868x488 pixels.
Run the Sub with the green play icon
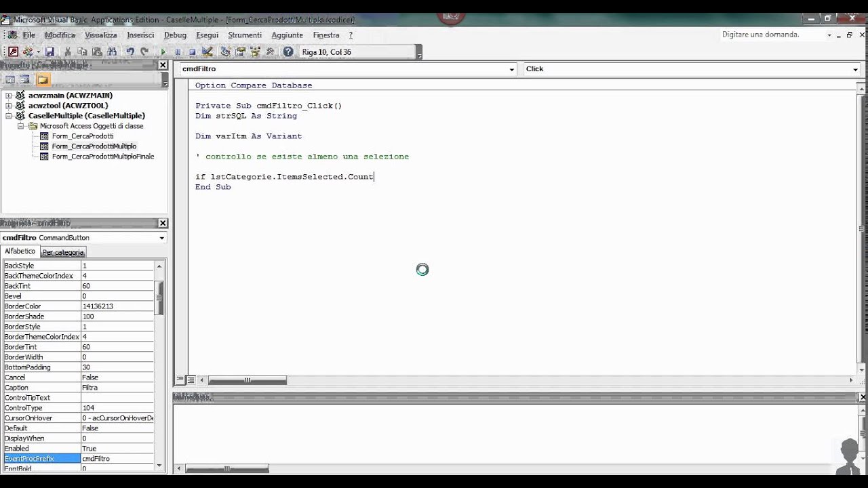click(x=163, y=52)
